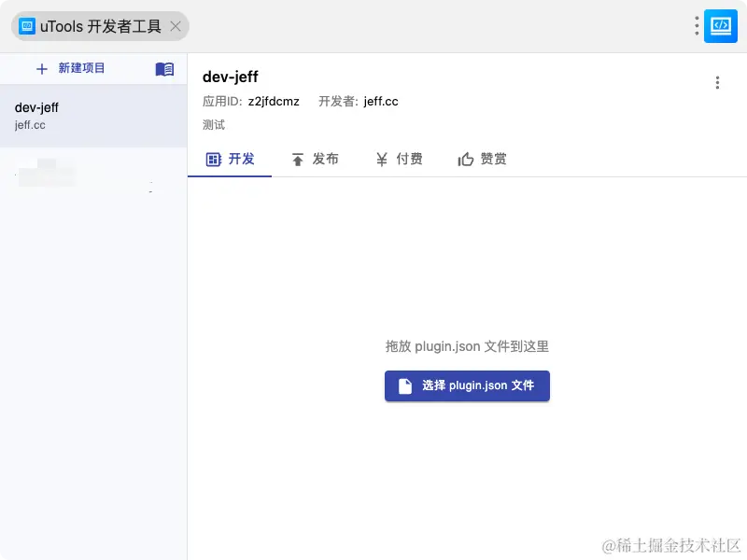
Task: Click the blurred second project in sidebar
Action: click(93, 177)
